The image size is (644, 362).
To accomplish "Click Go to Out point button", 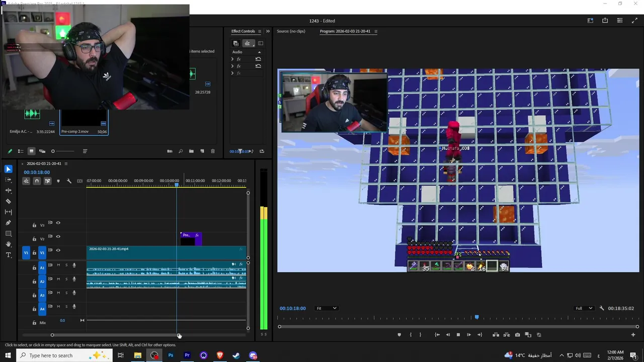I will point(479,335).
